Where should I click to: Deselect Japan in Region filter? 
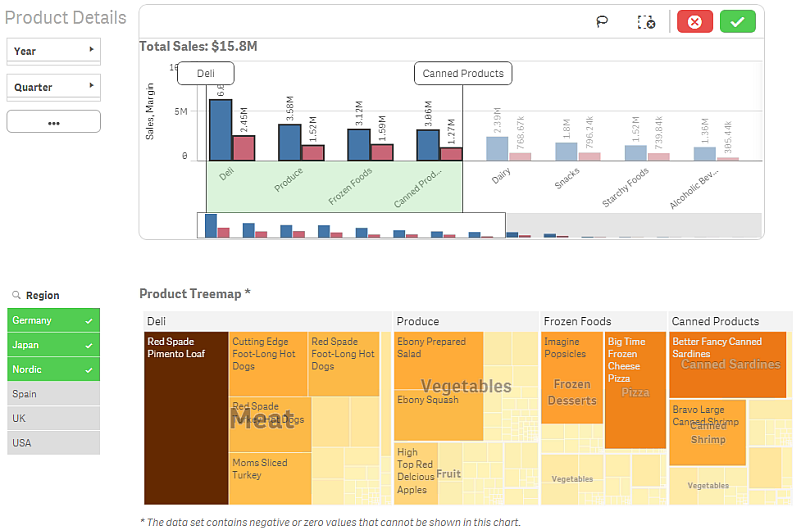click(53, 345)
